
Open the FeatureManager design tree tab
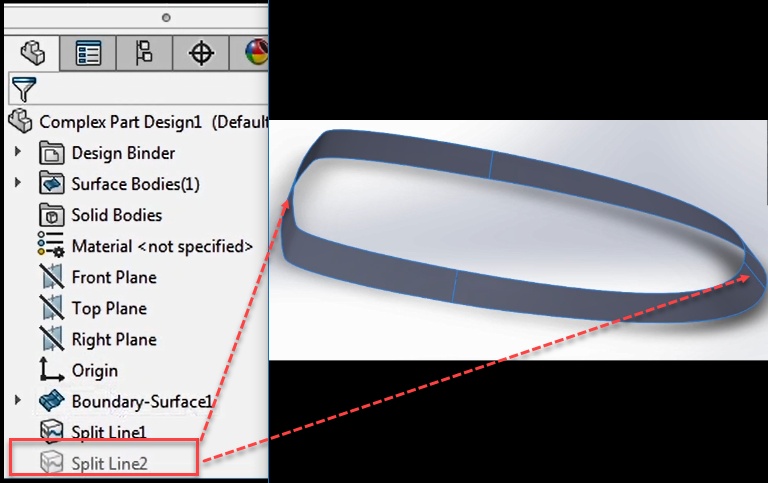[32, 53]
